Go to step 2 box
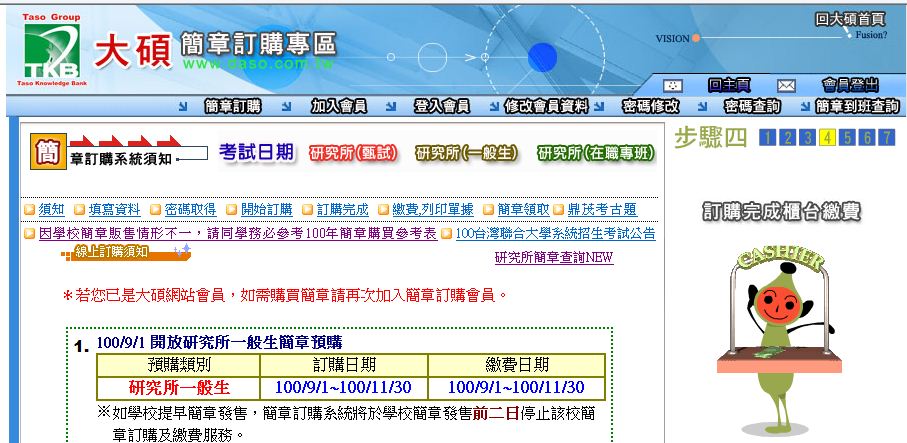Viewport: 907px width, 443px height. [x=787, y=138]
